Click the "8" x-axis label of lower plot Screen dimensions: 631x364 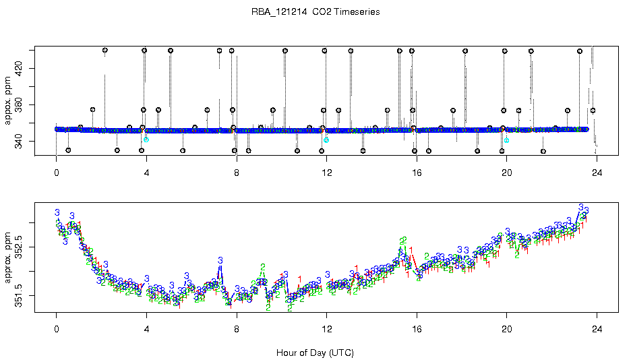(x=237, y=330)
